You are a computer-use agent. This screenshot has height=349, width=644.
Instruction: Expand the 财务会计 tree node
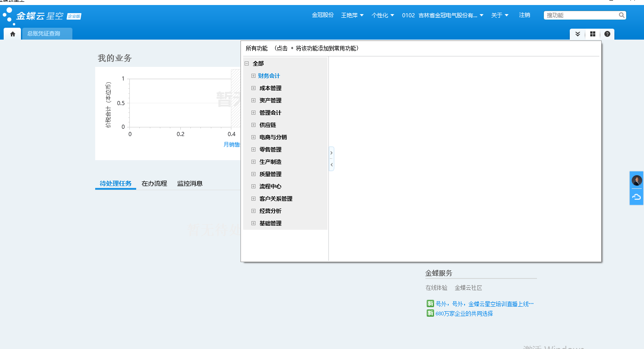[x=254, y=76]
